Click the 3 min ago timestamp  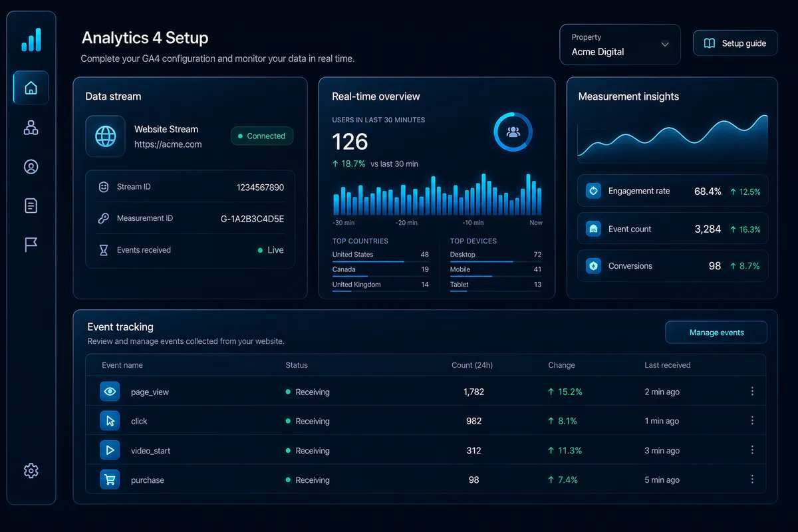point(662,451)
